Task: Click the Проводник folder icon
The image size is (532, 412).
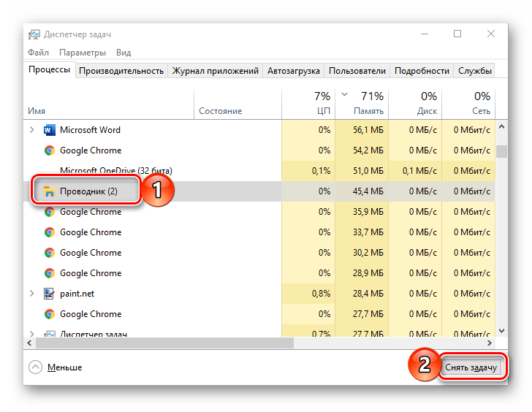Action: pyautogui.click(x=50, y=191)
